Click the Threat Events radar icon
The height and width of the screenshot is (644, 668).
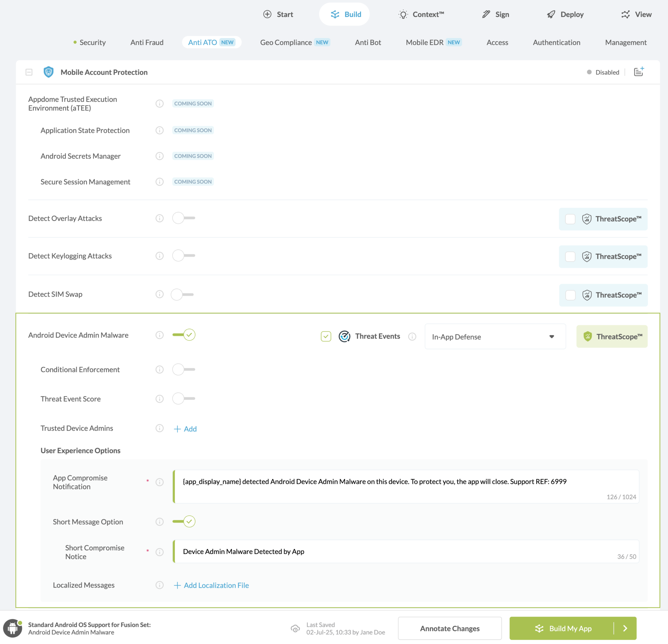click(344, 336)
